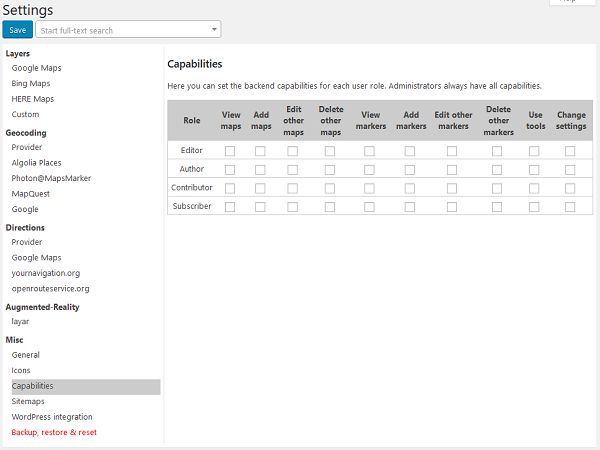Enable View maps for Editor

click(x=230, y=151)
